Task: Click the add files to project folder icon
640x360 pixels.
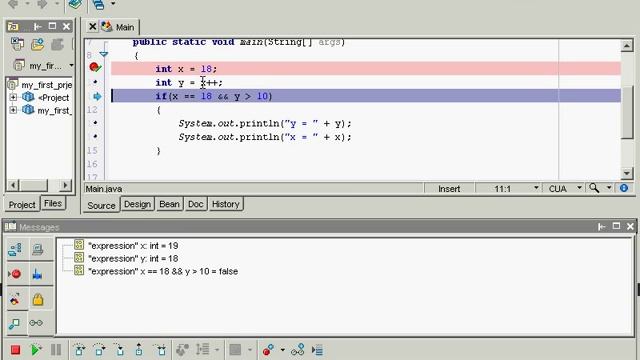Action: point(38,44)
